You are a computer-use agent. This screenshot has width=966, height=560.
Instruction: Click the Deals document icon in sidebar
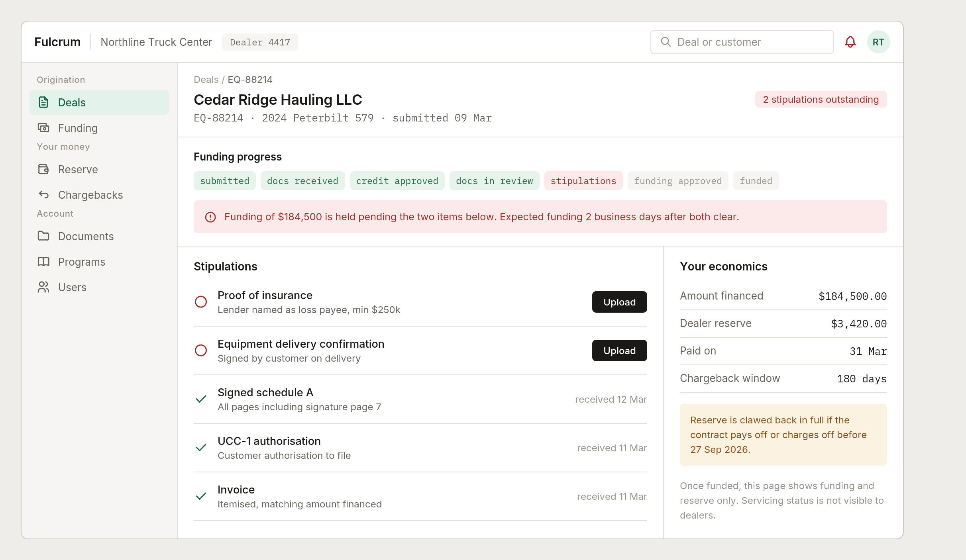43,102
